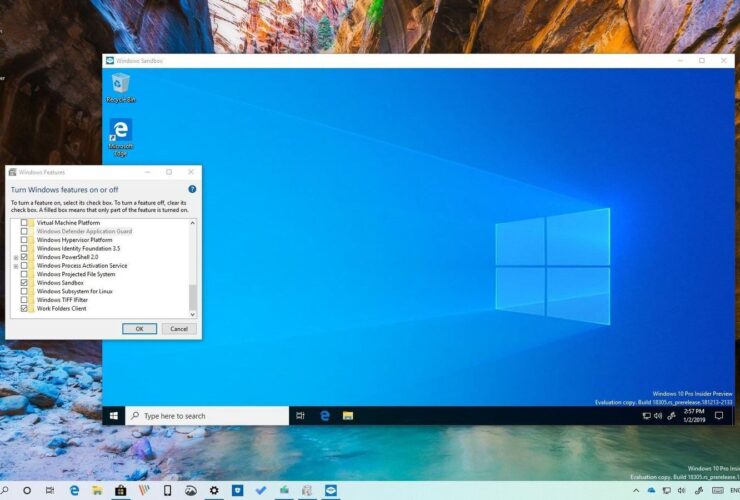Click network icon in Sandbox system tray
Screen dimensions: 740x500
647,416
